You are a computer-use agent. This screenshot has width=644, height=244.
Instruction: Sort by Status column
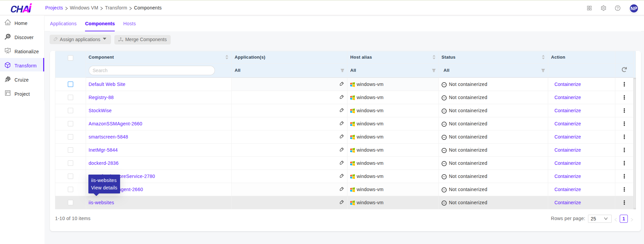click(543, 57)
